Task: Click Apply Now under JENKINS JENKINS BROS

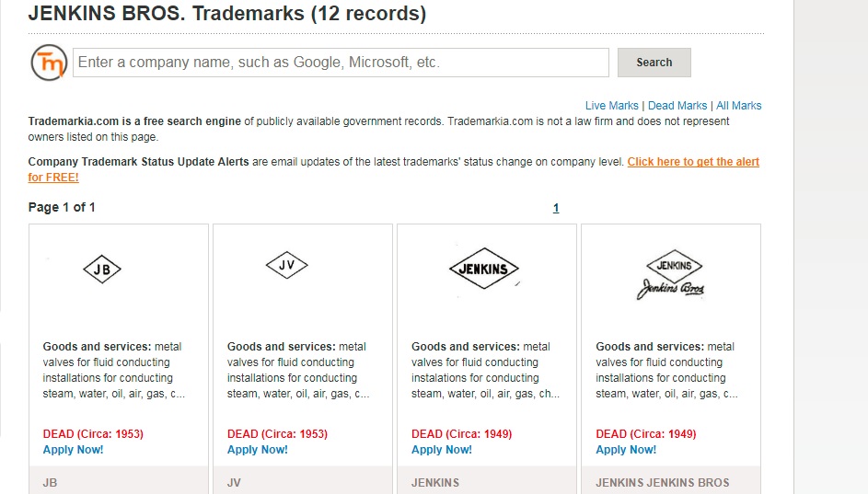Action: [626, 450]
